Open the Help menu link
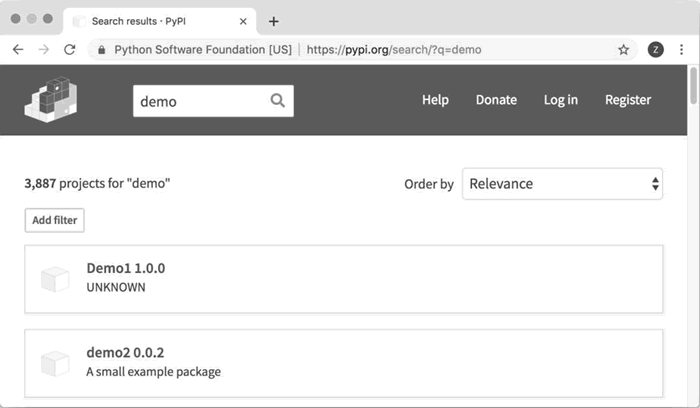This screenshot has height=408, width=700. pyautogui.click(x=435, y=100)
